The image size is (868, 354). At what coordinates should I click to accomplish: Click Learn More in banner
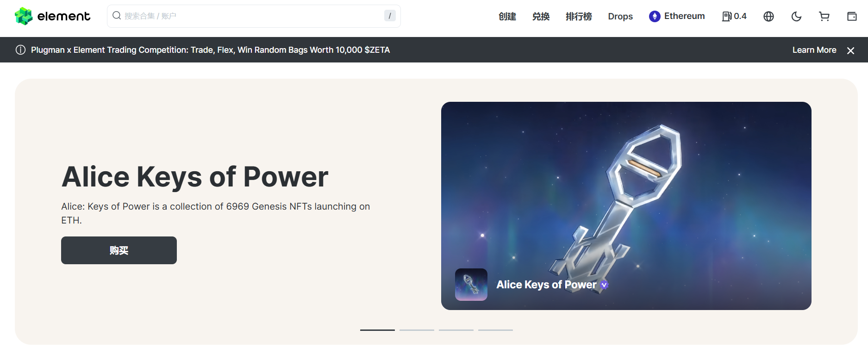[x=814, y=50]
